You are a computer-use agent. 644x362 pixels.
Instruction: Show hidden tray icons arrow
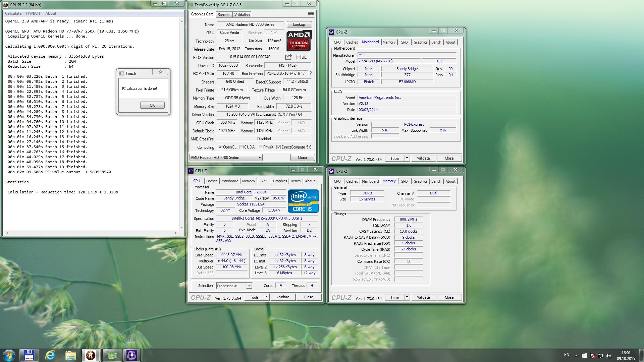point(576,356)
